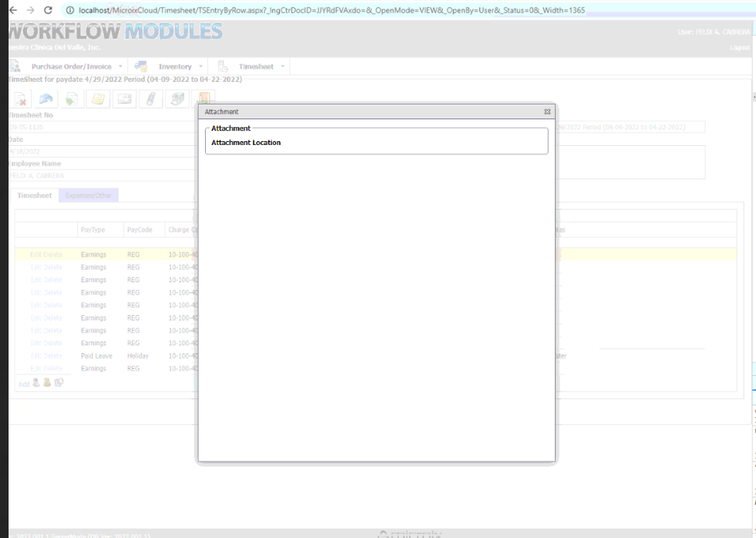Click the paperclip attachment toolbar icon
Viewport: 756px width, 538px height.
point(150,99)
